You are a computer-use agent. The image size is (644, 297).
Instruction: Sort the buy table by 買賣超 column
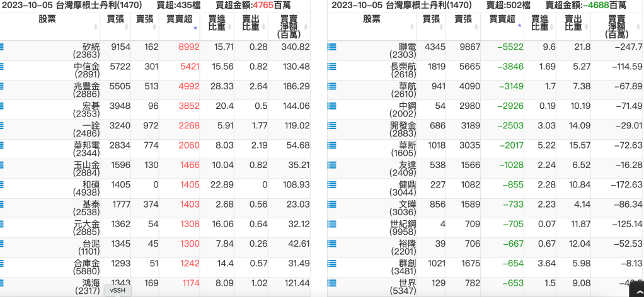coord(179,20)
